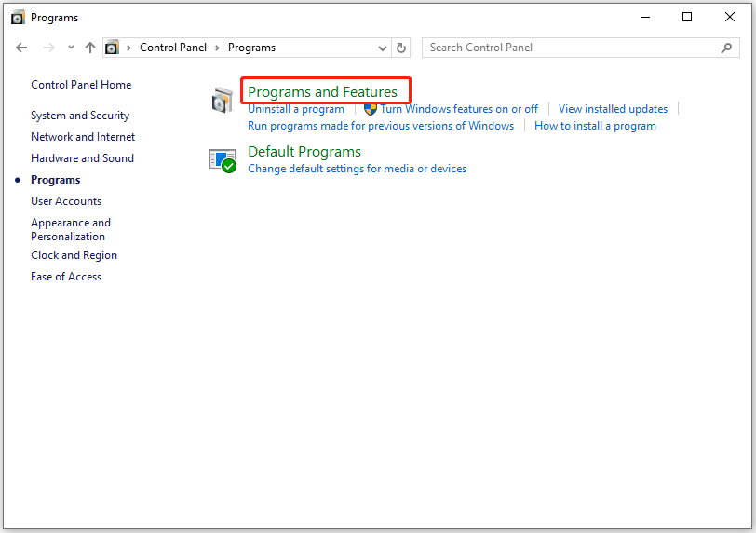
Task: Click the Default Programs icon
Action: tap(223, 160)
